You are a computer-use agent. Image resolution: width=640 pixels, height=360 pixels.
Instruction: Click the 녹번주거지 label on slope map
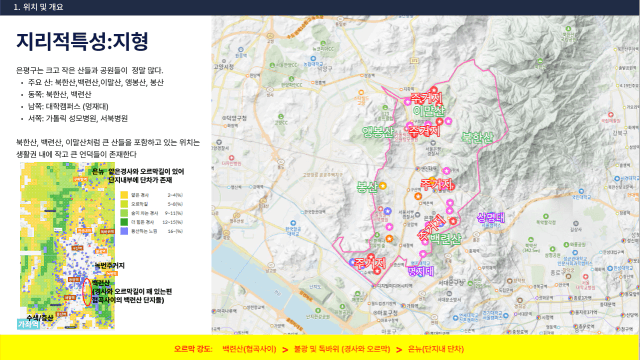click(x=109, y=266)
